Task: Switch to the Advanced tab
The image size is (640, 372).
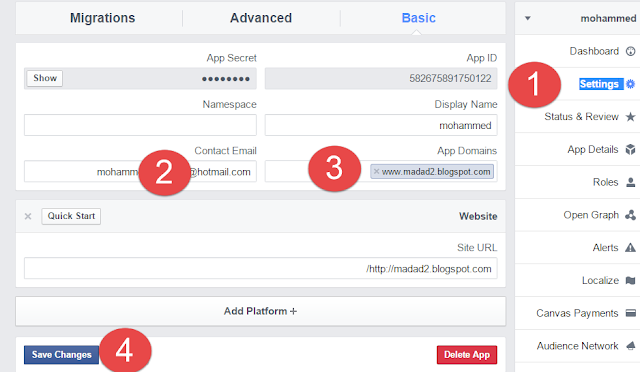Action: point(261,18)
